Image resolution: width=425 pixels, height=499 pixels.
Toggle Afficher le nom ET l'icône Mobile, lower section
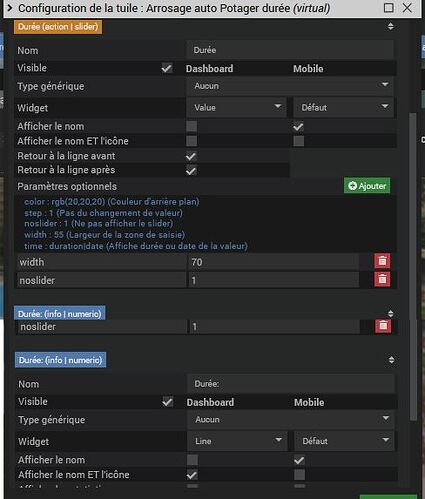[299, 475]
